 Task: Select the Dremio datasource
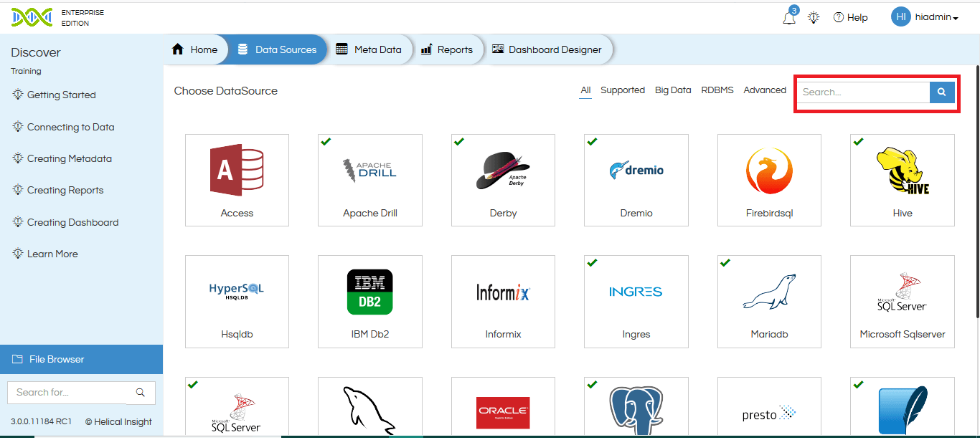tap(636, 180)
